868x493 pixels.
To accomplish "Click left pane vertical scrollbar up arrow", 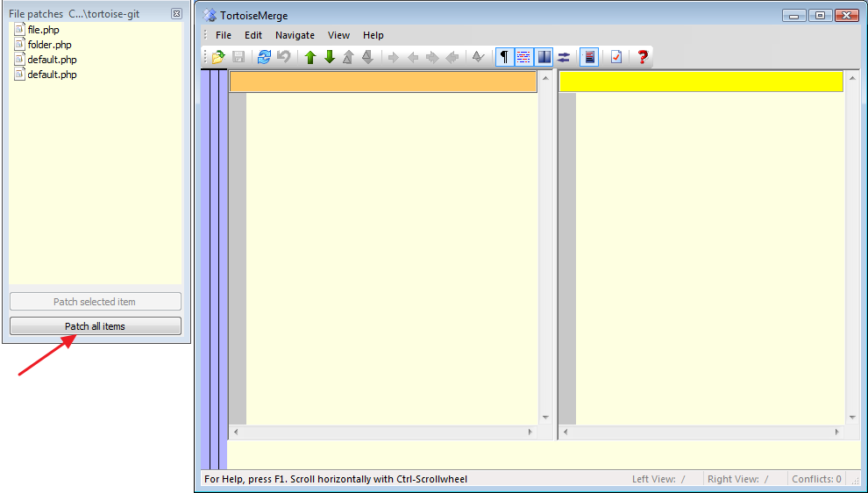I will tap(545, 78).
